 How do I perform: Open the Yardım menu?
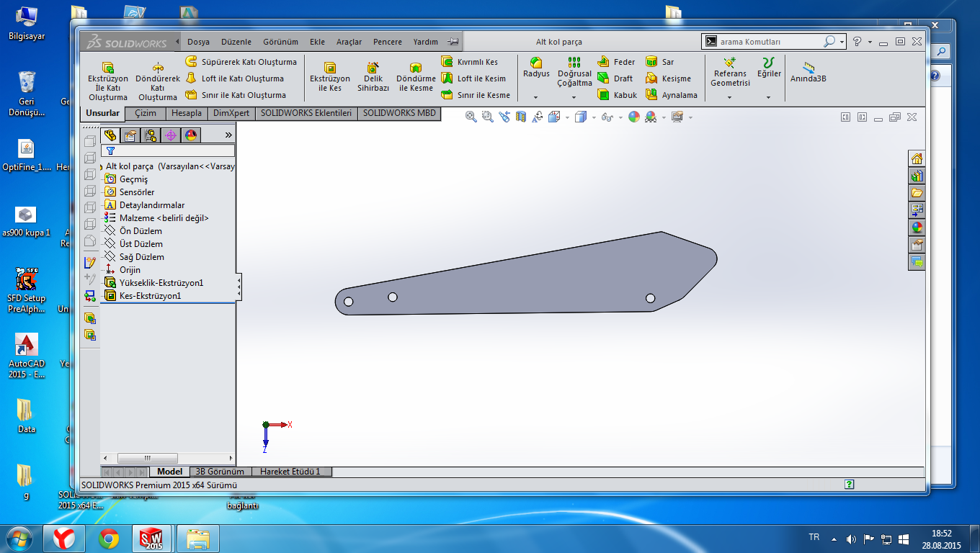[x=425, y=42]
